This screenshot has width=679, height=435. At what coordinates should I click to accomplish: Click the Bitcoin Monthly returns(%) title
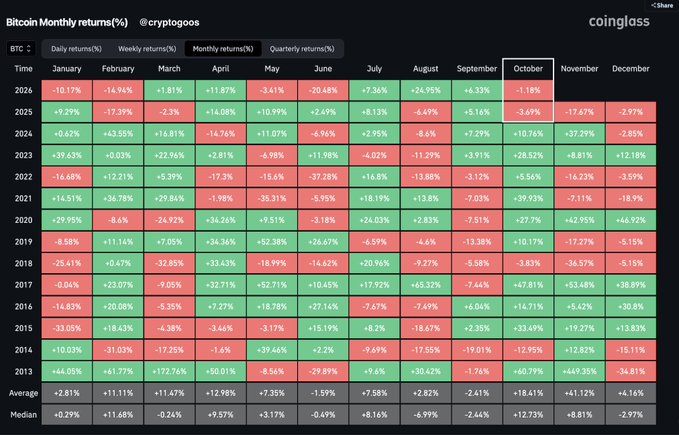[67, 23]
